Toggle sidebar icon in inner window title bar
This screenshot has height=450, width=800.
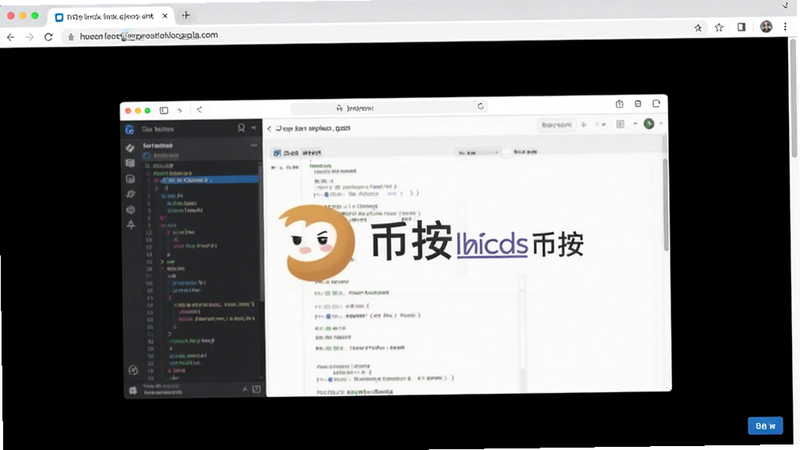(x=164, y=110)
